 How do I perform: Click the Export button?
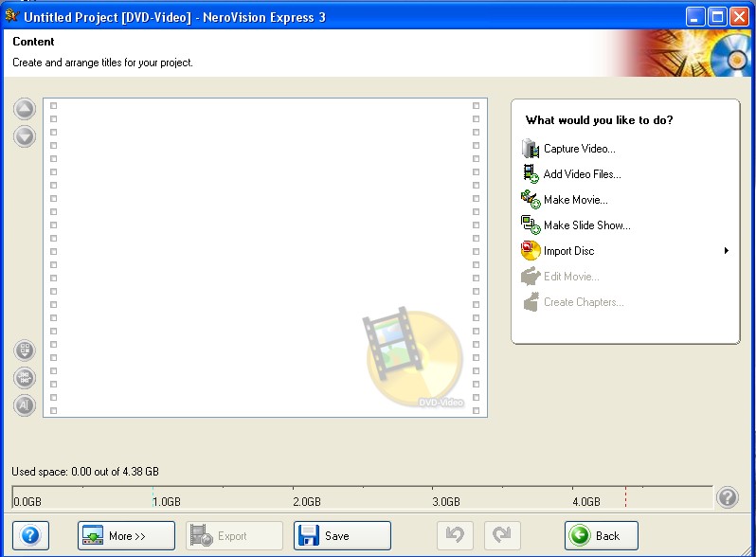point(234,535)
